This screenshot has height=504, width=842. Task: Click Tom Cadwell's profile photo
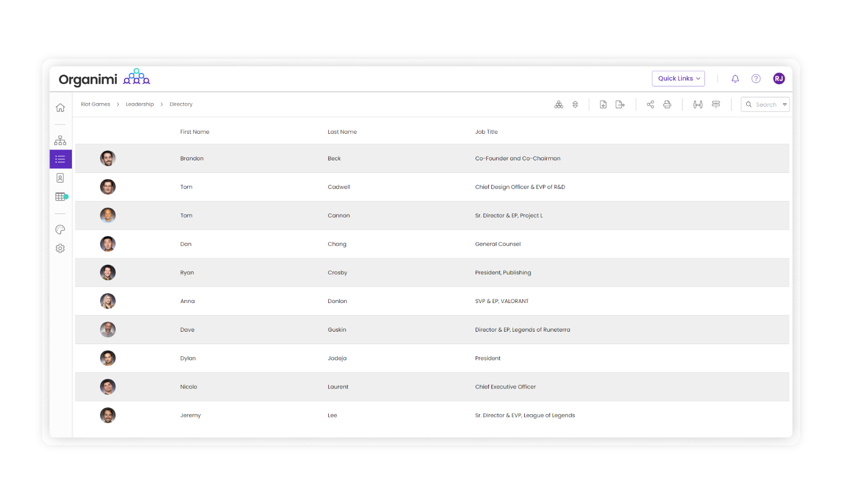pyautogui.click(x=108, y=187)
